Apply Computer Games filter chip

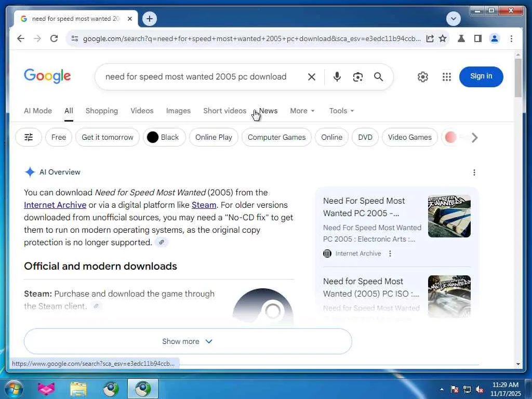coord(276,137)
